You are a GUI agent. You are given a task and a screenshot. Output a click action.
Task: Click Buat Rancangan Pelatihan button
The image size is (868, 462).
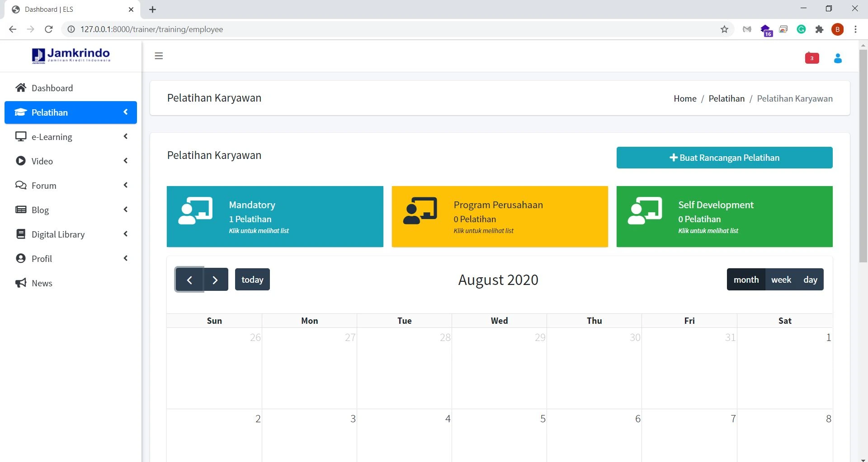click(724, 158)
